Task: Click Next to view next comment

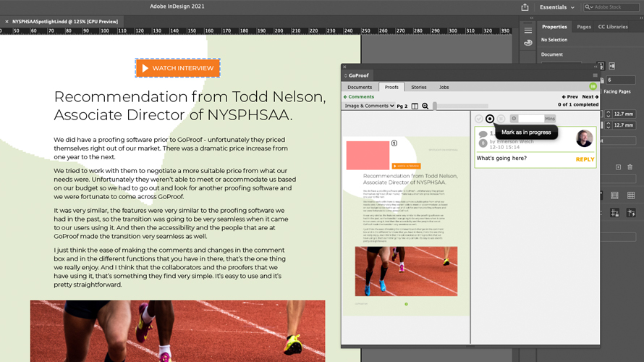Action: point(590,96)
